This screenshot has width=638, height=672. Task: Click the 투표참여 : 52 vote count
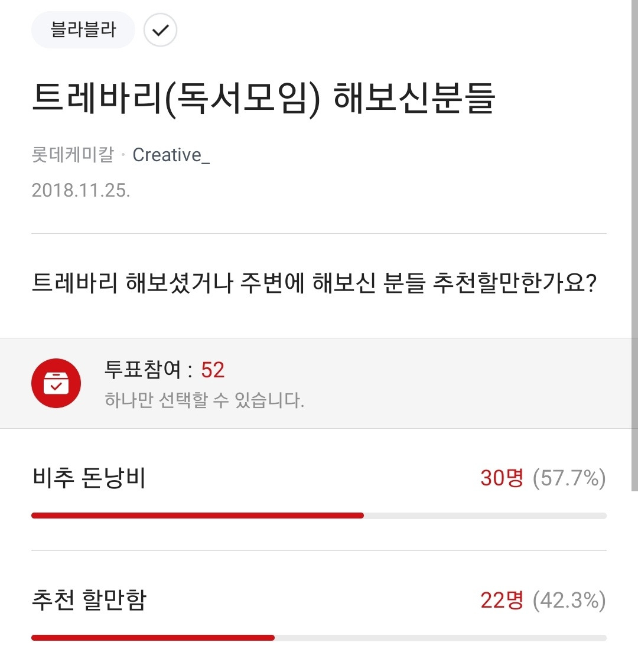click(164, 370)
